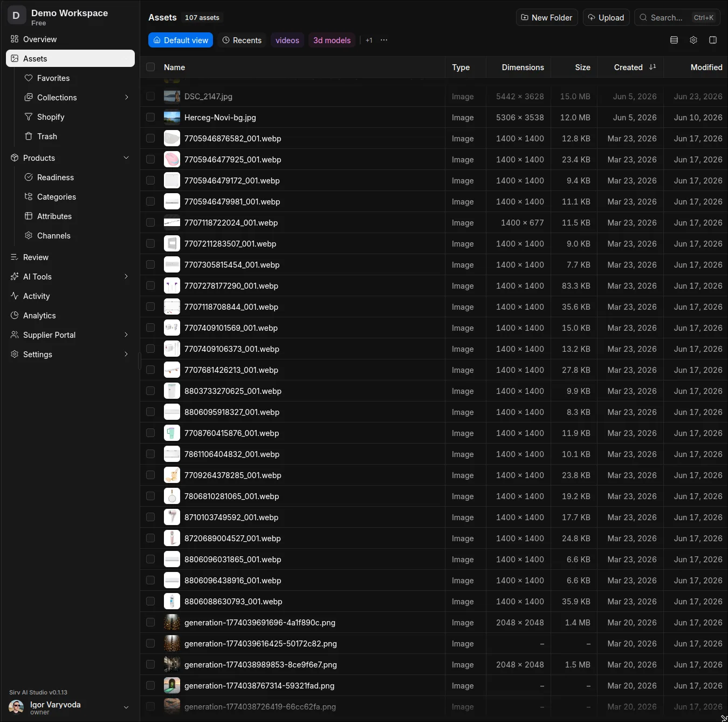This screenshot has height=722, width=728.
Task: Click file name 8806088630793_001.webp
Action: pos(233,601)
